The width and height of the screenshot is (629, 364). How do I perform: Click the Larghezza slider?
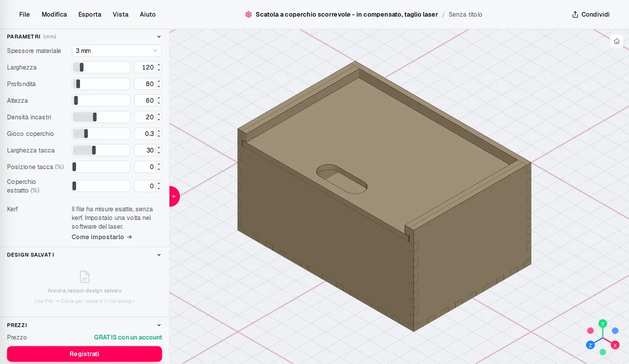coord(101,67)
